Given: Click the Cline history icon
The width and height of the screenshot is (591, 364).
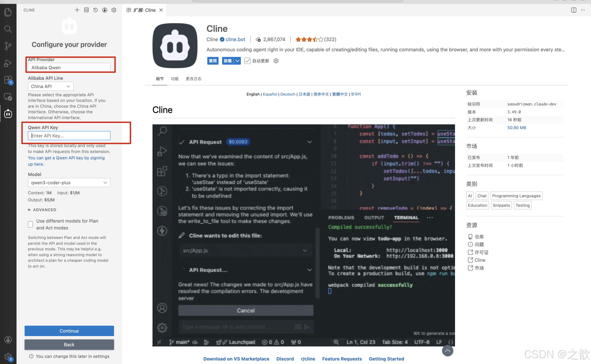Looking at the screenshot, I should pyautogui.click(x=96, y=10).
